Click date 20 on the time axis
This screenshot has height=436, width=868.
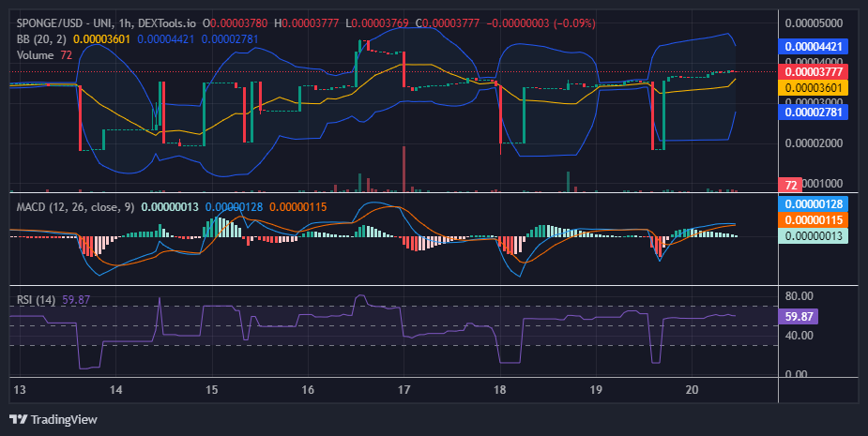point(692,390)
